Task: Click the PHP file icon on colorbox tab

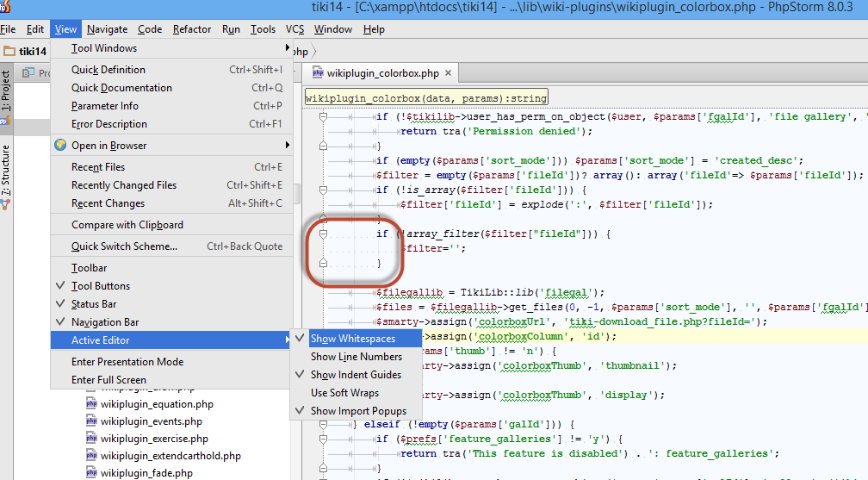Action: pyautogui.click(x=318, y=72)
